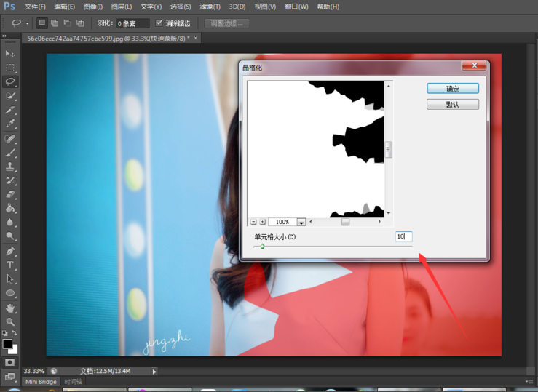
Task: Select the Zoom magnifier tool
Action: [10, 321]
